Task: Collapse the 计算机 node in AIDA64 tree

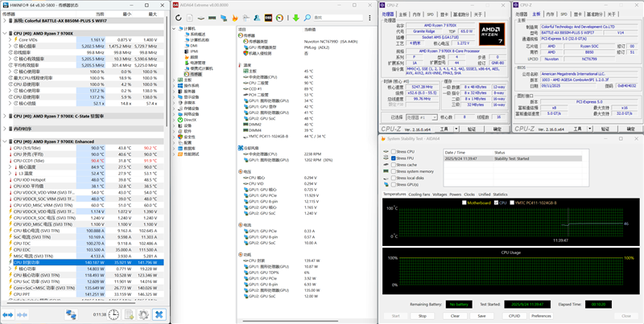Action: pos(174,28)
